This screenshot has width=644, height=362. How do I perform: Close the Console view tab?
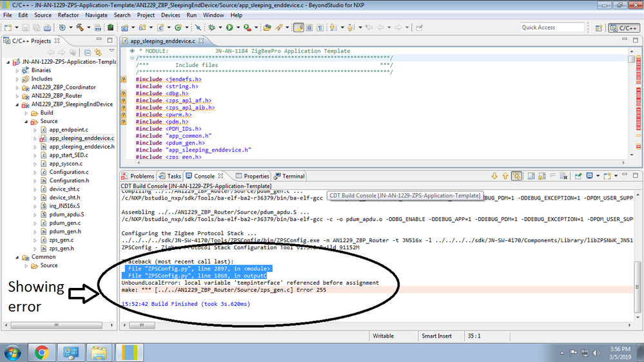220,176
